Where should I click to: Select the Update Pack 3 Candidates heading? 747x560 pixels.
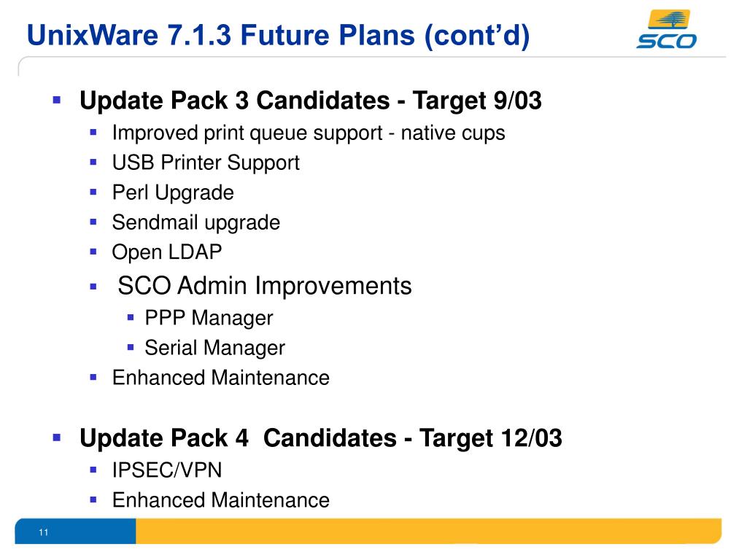click(311, 101)
